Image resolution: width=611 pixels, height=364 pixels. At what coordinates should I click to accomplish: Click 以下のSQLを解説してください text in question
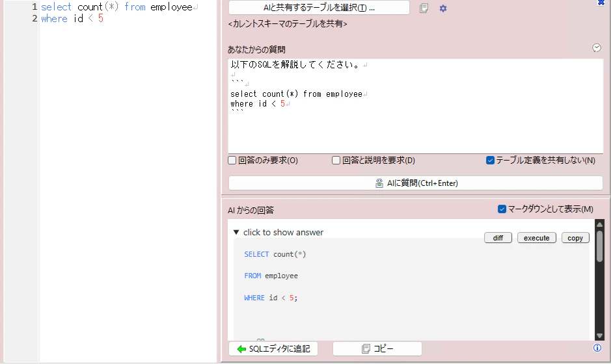(295, 64)
